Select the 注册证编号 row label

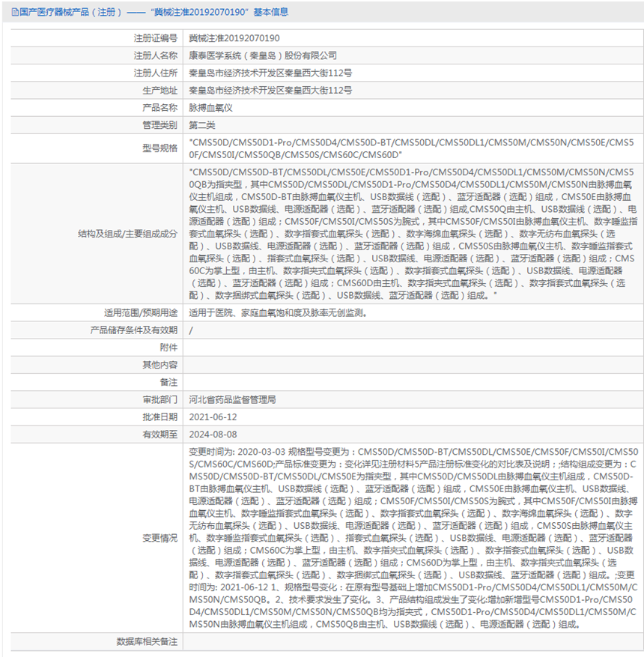(x=156, y=38)
